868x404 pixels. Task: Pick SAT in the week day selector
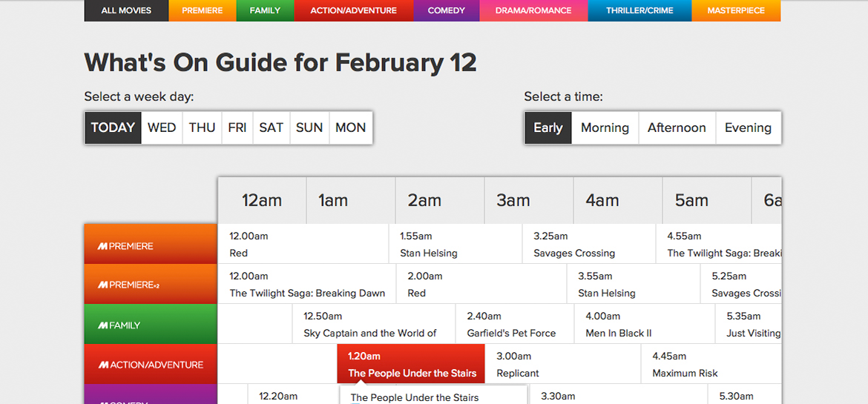[x=272, y=128]
